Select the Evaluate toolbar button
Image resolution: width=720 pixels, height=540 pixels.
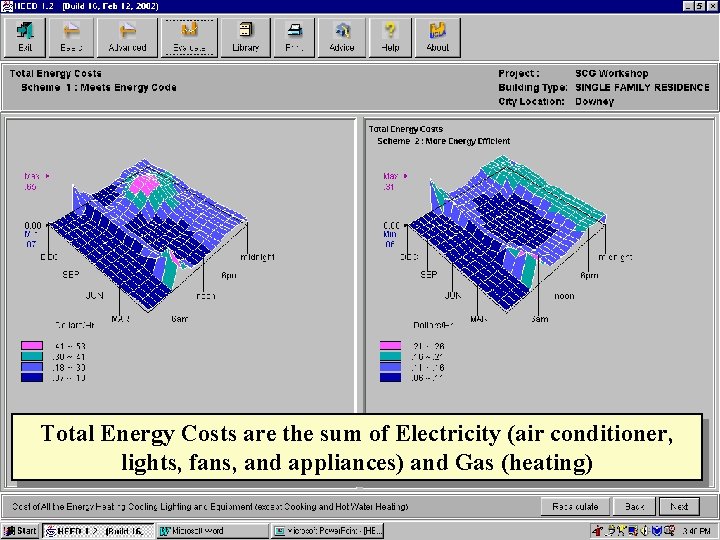[x=189, y=37]
